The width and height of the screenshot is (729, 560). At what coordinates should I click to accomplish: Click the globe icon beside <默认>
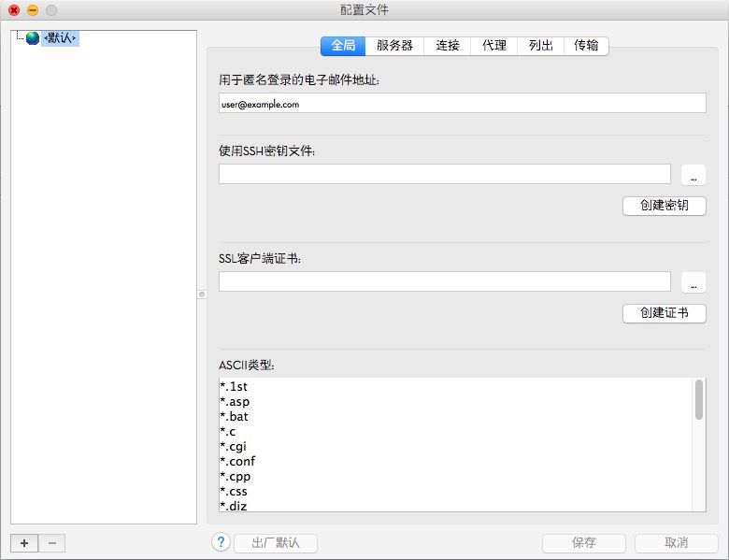[33, 38]
